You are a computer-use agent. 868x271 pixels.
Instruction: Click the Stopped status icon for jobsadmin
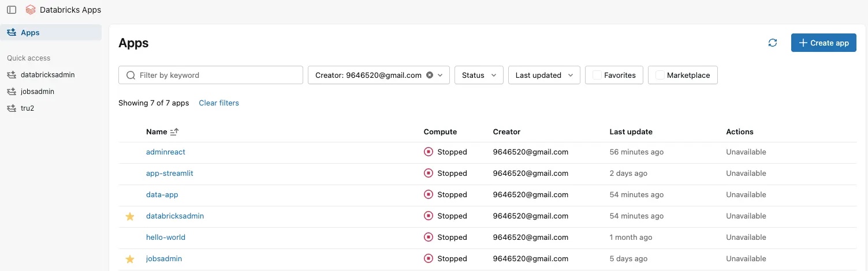click(429, 259)
